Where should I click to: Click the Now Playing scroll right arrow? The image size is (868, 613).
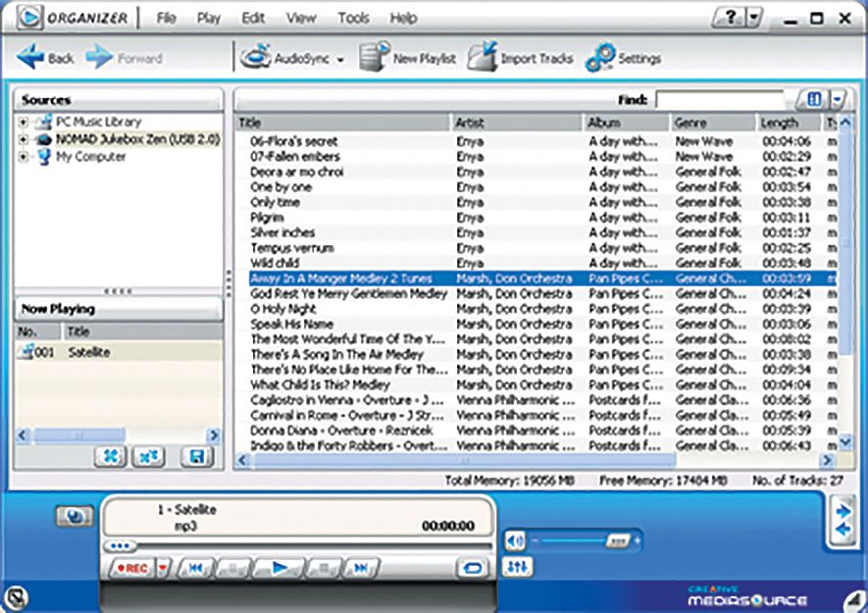pyautogui.click(x=213, y=435)
